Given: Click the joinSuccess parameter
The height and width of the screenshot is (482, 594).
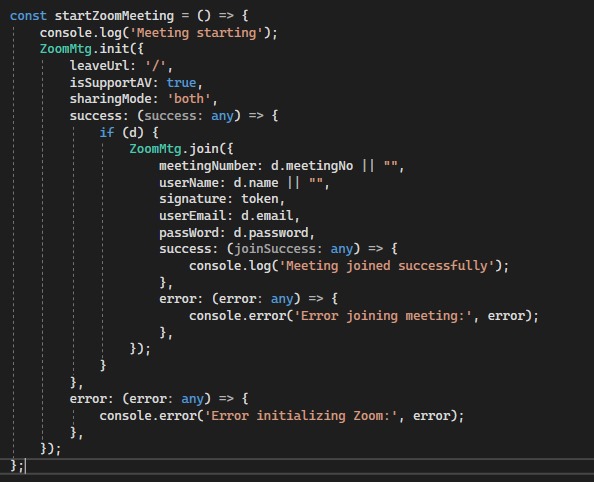Looking at the screenshot, I should (275, 249).
